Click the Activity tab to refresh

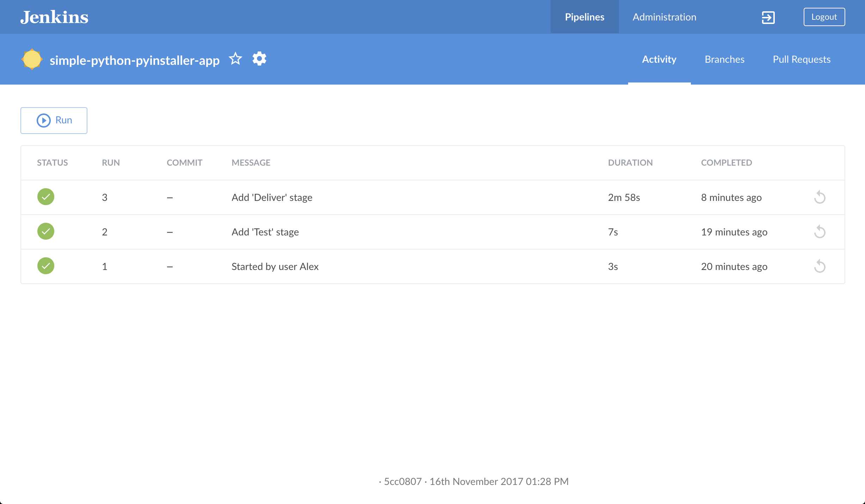(x=659, y=59)
